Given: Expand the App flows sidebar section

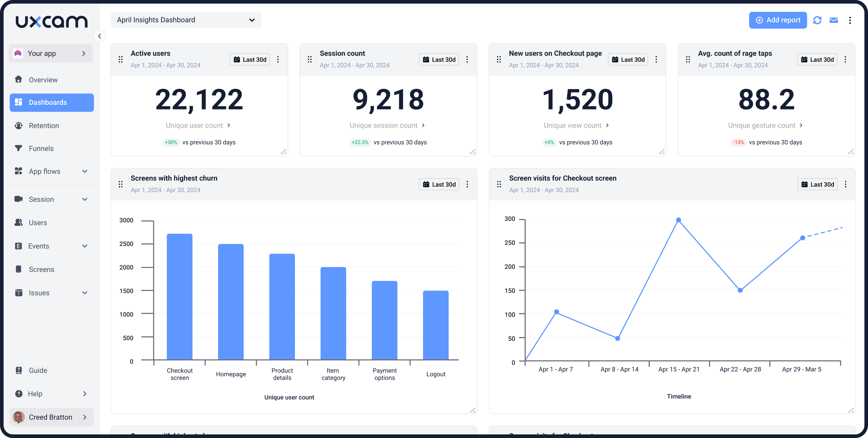Looking at the screenshot, I should 85,171.
